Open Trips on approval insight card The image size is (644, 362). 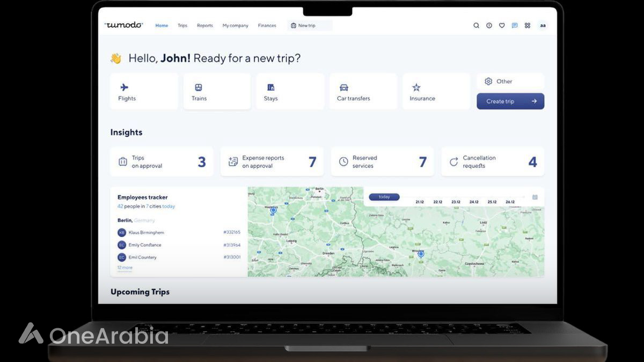pos(162,162)
